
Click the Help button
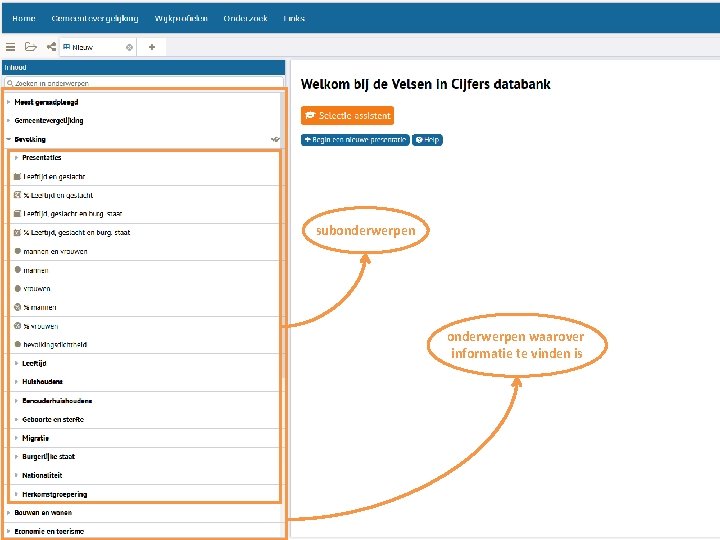click(x=428, y=140)
